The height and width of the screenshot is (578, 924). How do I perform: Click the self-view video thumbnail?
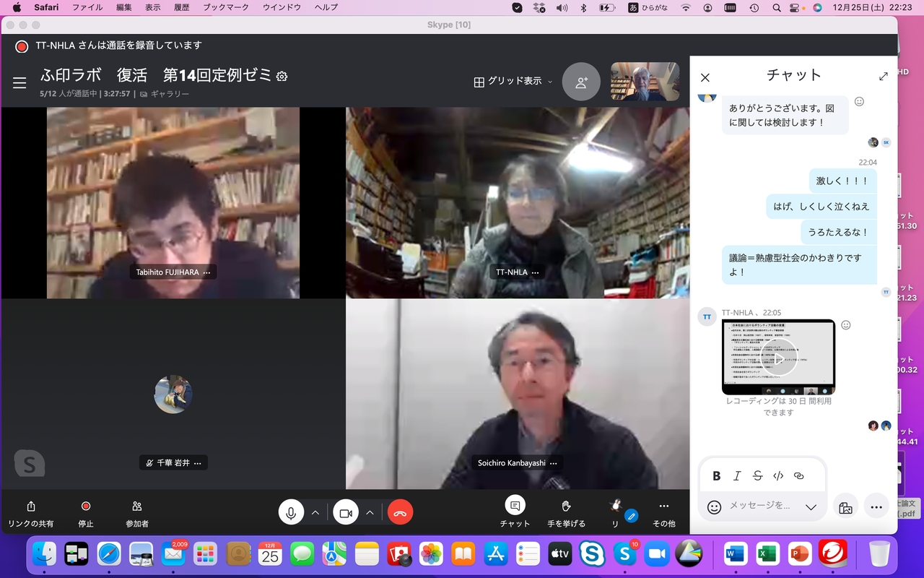(x=645, y=81)
